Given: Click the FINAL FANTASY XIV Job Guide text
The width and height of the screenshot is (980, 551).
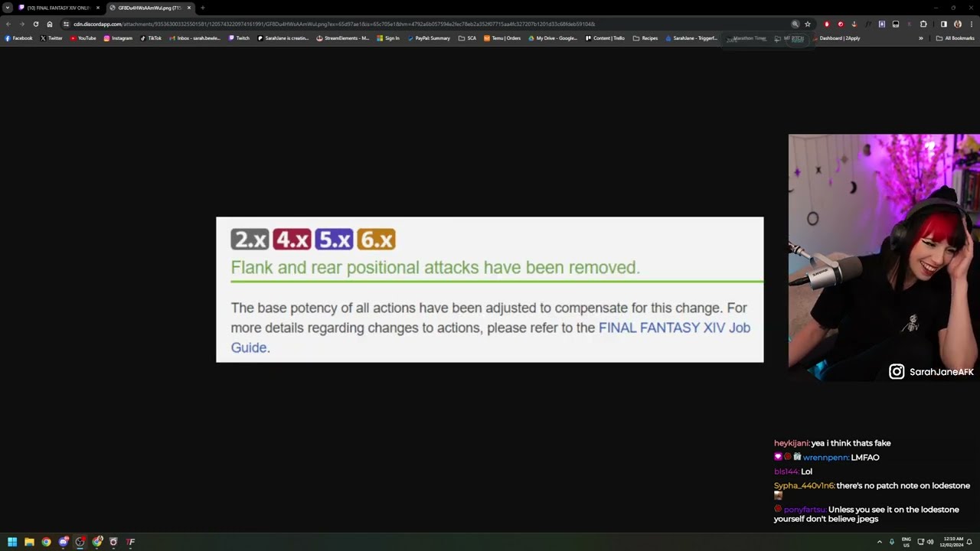Looking at the screenshot, I should [491, 337].
